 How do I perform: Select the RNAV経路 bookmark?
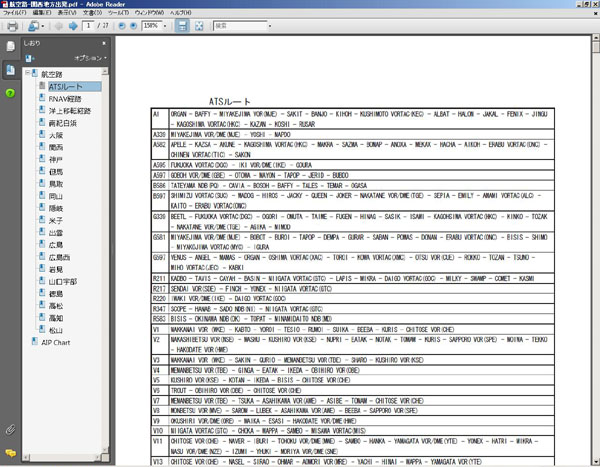[65, 99]
